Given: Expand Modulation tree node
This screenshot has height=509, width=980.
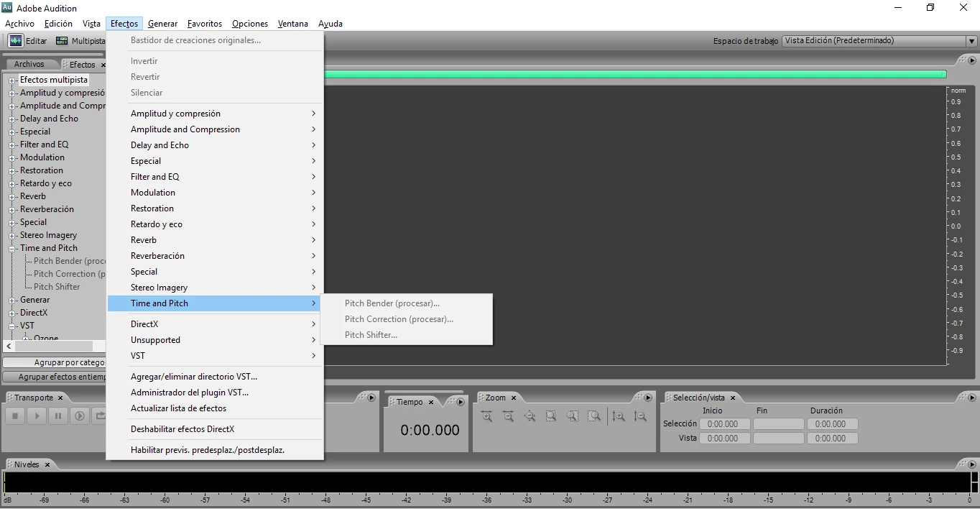Looking at the screenshot, I should click(12, 157).
